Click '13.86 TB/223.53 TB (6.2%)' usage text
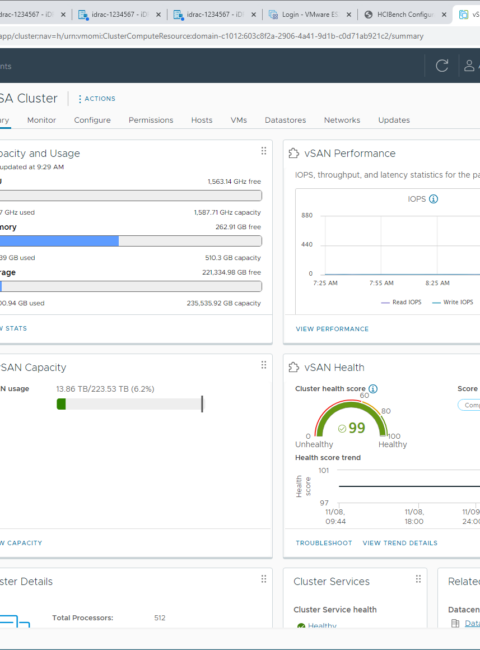The image size is (480, 650). pyautogui.click(x=105, y=389)
